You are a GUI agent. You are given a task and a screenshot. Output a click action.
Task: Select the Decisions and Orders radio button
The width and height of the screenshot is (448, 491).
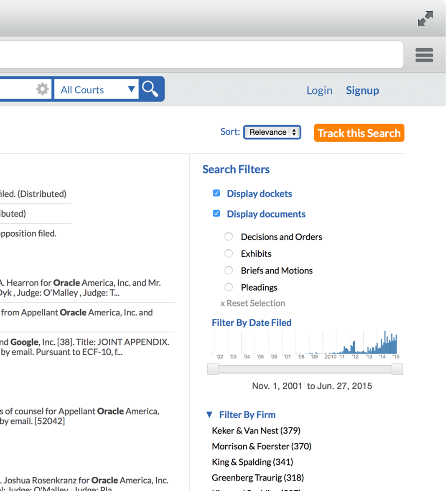(x=229, y=237)
